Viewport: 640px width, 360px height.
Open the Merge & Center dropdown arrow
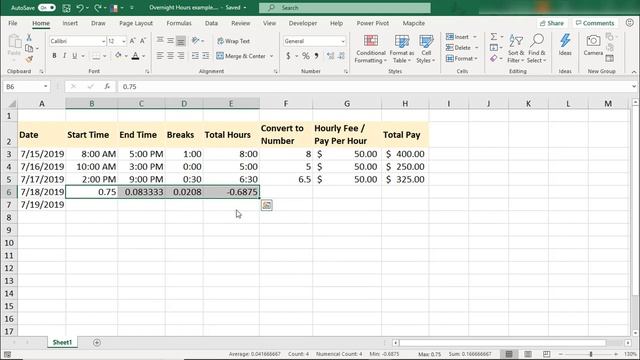pyautogui.click(x=271, y=56)
